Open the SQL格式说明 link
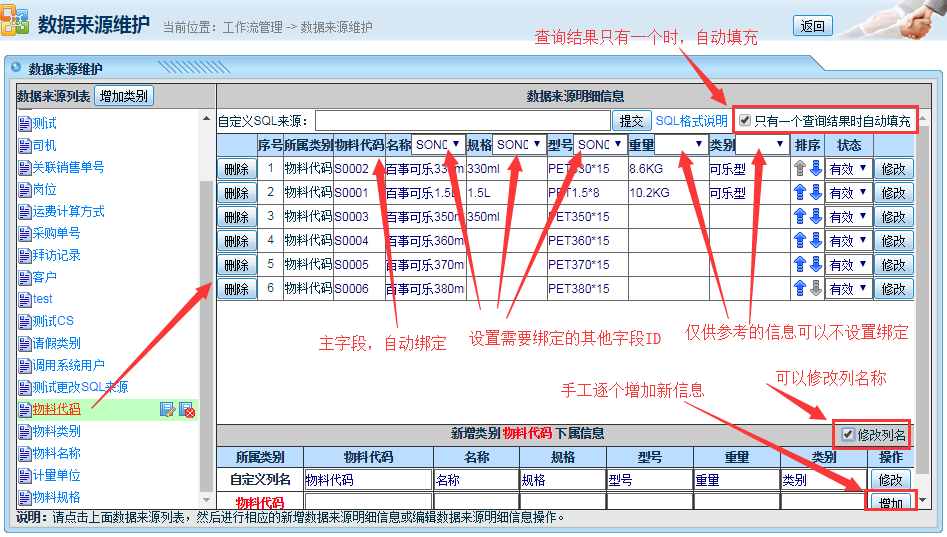This screenshot has width=947, height=537. [x=691, y=121]
